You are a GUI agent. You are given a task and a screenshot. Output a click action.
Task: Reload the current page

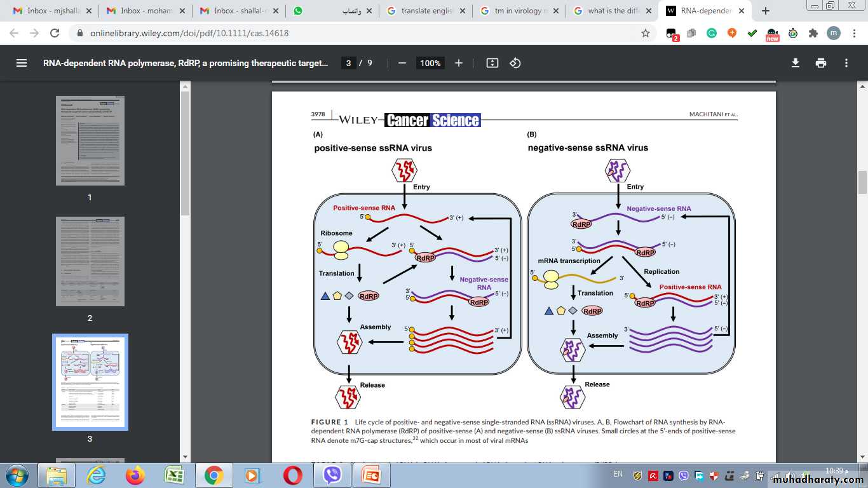pyautogui.click(x=55, y=34)
